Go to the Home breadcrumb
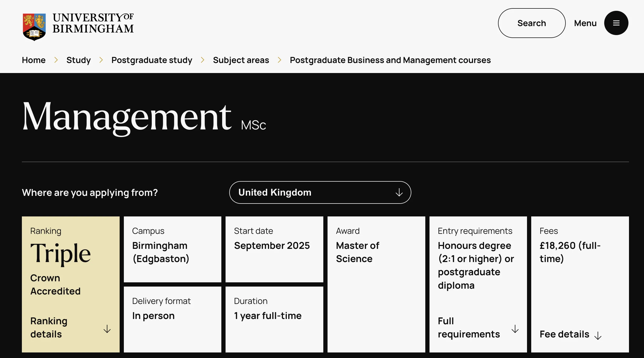Viewport: 644px width, 358px height. click(x=34, y=60)
